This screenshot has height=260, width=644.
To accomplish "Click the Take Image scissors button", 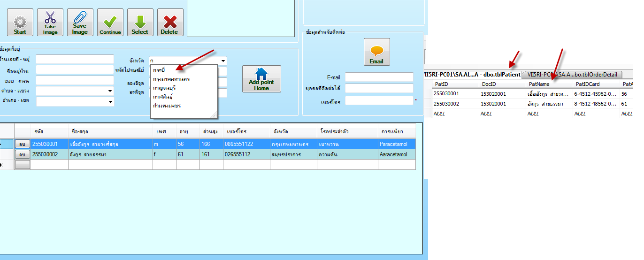I will [x=50, y=23].
